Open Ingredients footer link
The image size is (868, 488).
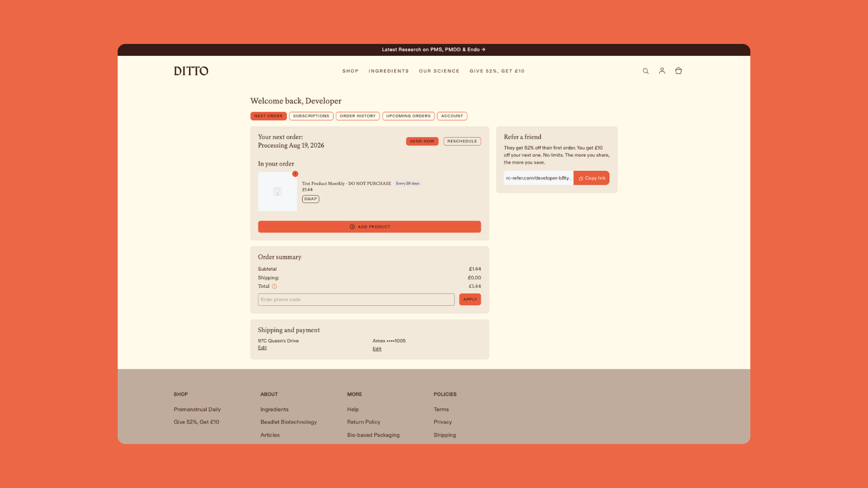pyautogui.click(x=275, y=409)
